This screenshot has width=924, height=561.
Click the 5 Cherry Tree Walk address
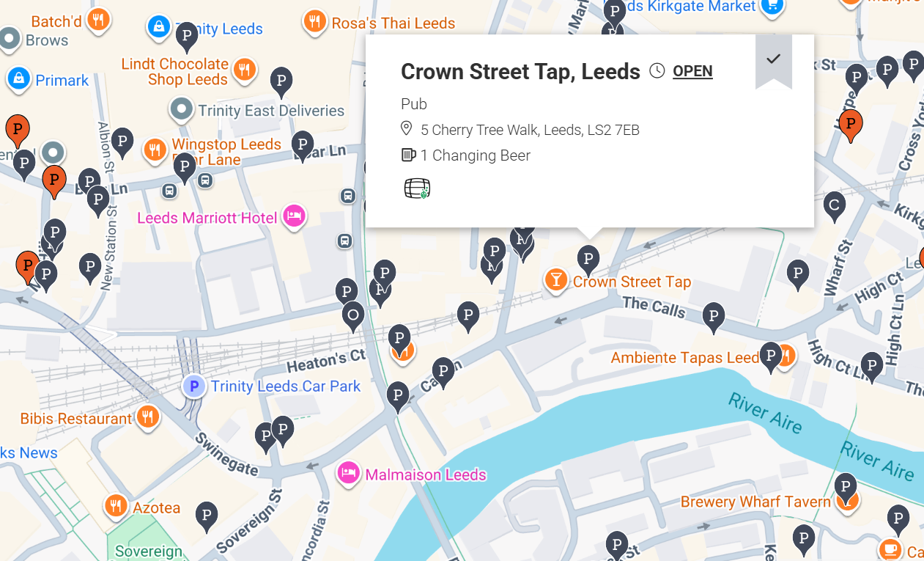pos(530,131)
